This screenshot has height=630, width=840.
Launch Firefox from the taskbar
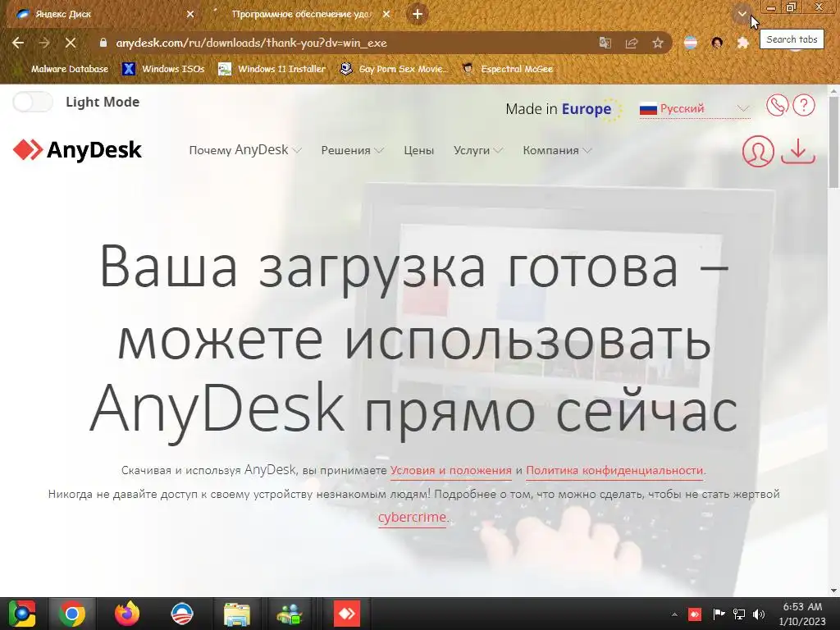coord(127,614)
